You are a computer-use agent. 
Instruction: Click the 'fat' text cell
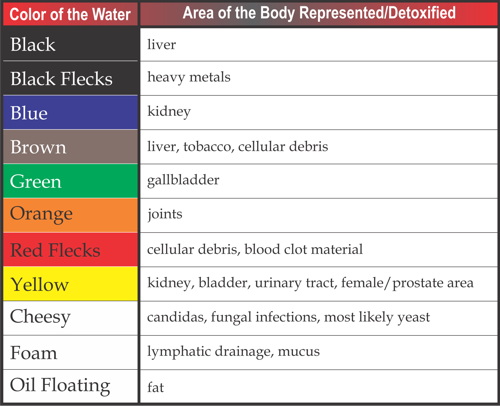point(319,386)
